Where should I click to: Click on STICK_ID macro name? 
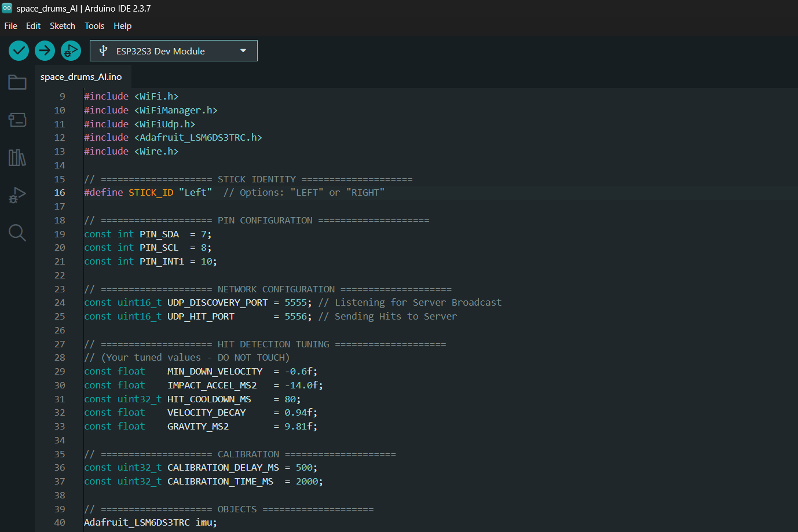[x=151, y=193]
